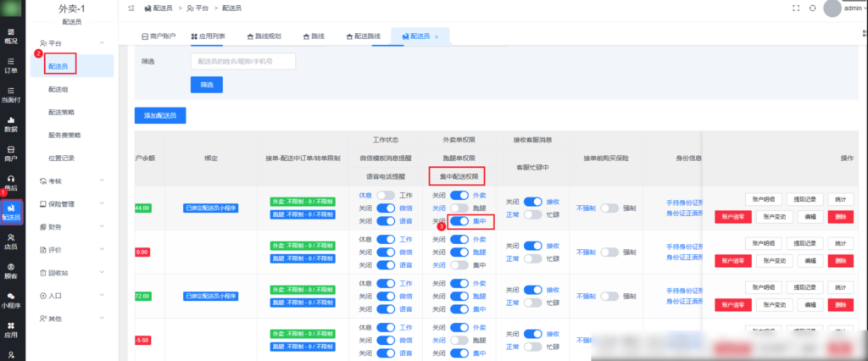Focus the 配送员 name/phone filter input

pos(243,62)
